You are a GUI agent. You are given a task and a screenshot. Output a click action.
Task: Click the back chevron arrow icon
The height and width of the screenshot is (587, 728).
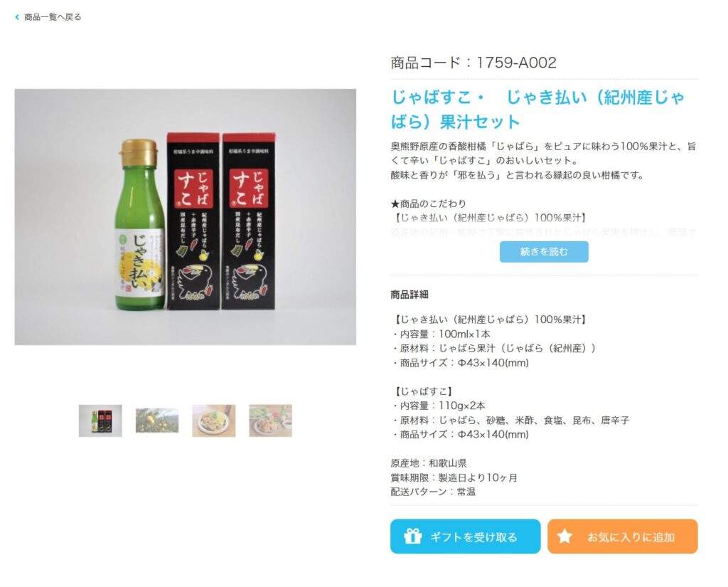click(x=17, y=17)
